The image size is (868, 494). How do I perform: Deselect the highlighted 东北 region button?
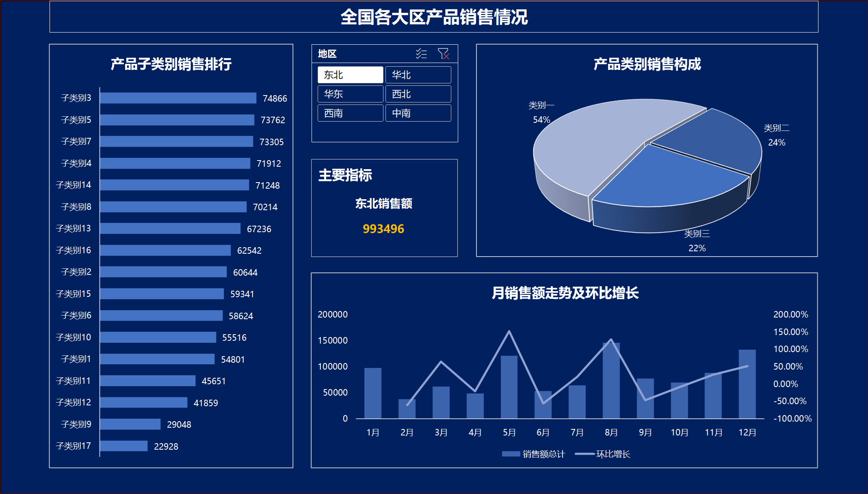[350, 75]
